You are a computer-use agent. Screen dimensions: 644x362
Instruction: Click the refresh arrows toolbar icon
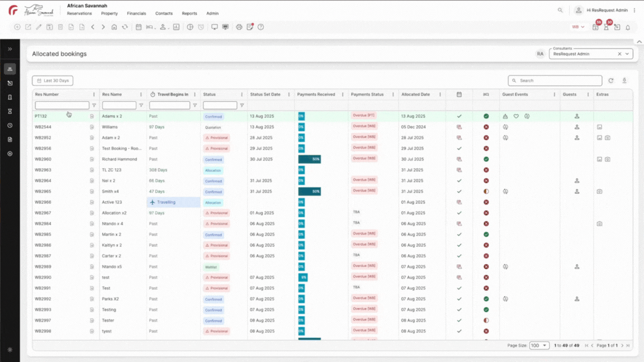(125, 27)
